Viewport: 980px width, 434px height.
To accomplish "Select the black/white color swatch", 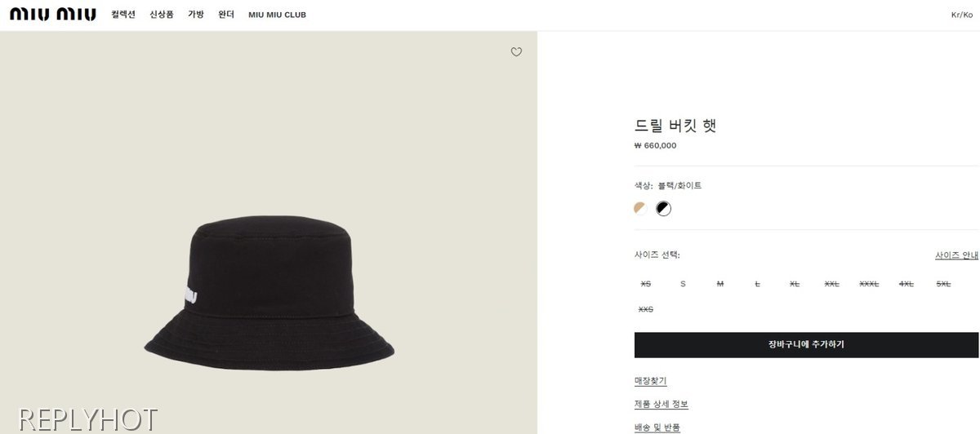I will 664,208.
